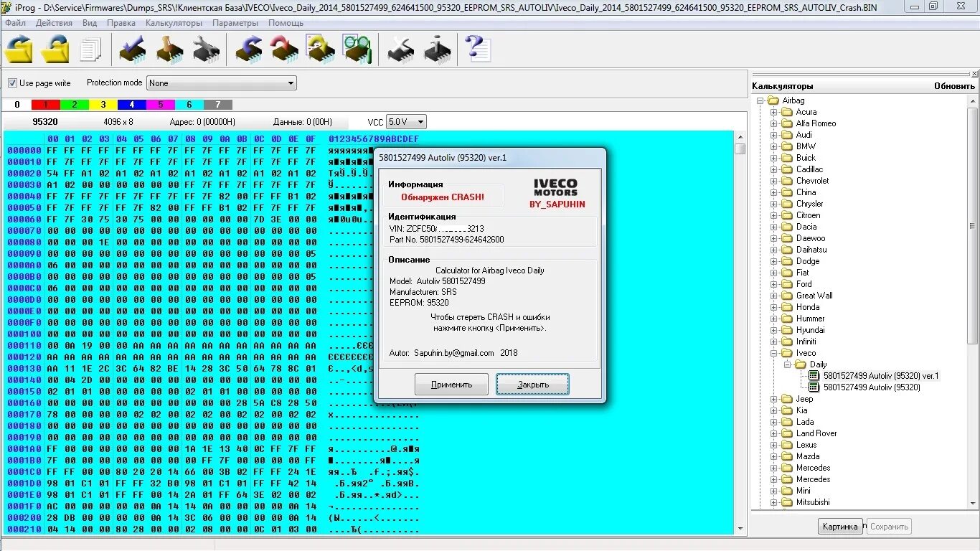This screenshot has width=980, height=551.
Task: Select gray page 7 swatch
Action: coord(218,105)
